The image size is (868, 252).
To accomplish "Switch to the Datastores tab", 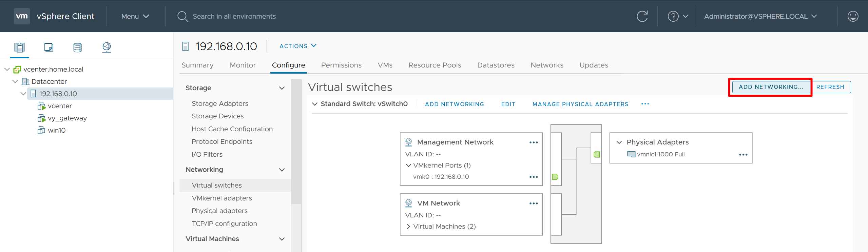I will (x=496, y=65).
